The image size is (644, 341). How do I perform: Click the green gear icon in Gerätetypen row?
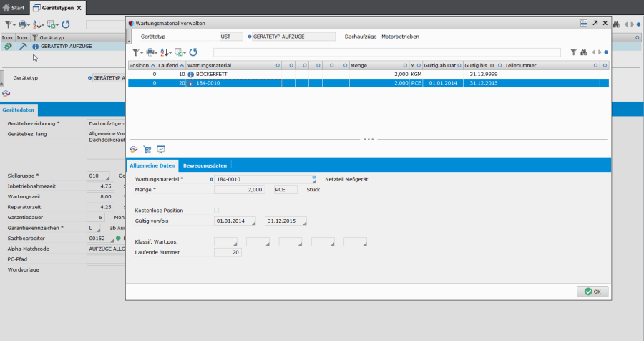click(x=8, y=47)
